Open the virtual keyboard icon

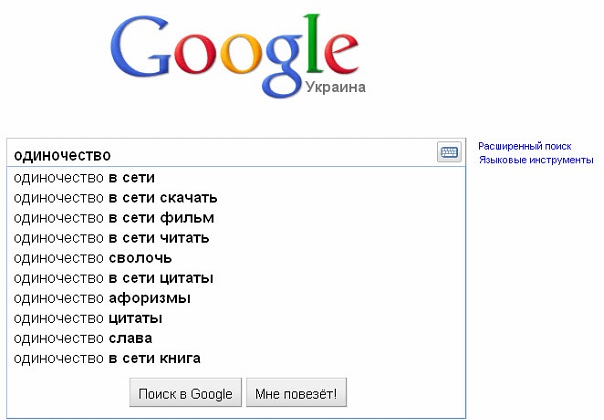coord(448,153)
